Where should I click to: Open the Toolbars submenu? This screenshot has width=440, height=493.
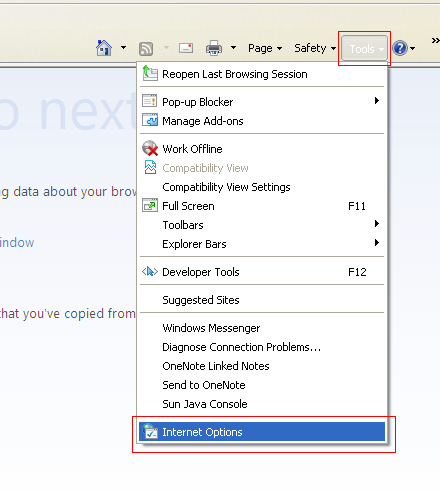262,225
